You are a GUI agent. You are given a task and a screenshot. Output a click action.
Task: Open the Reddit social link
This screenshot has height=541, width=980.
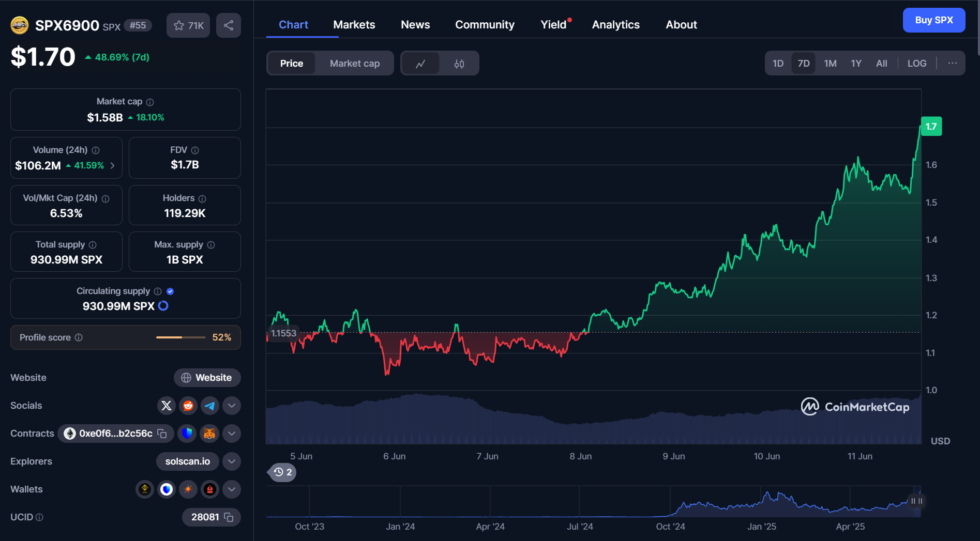tap(188, 406)
